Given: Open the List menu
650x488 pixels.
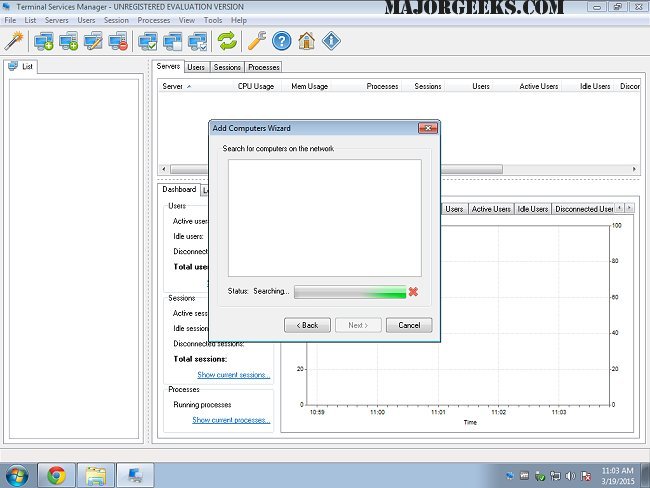Looking at the screenshot, I should [30, 20].
